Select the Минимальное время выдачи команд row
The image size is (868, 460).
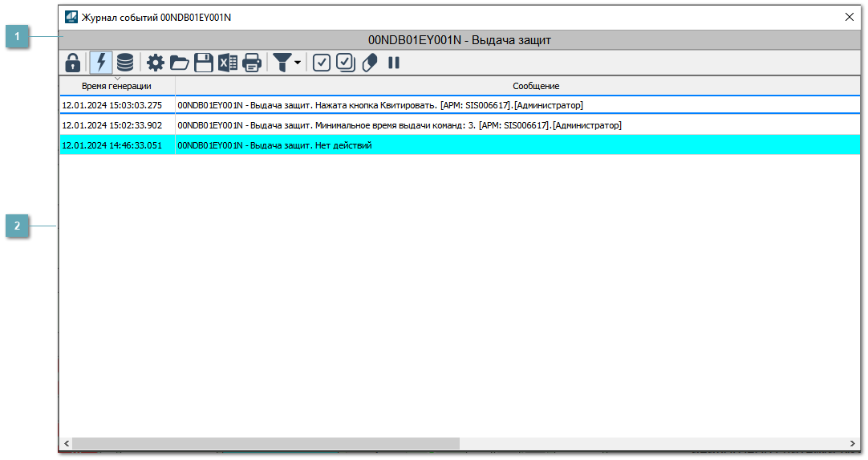[x=399, y=125]
